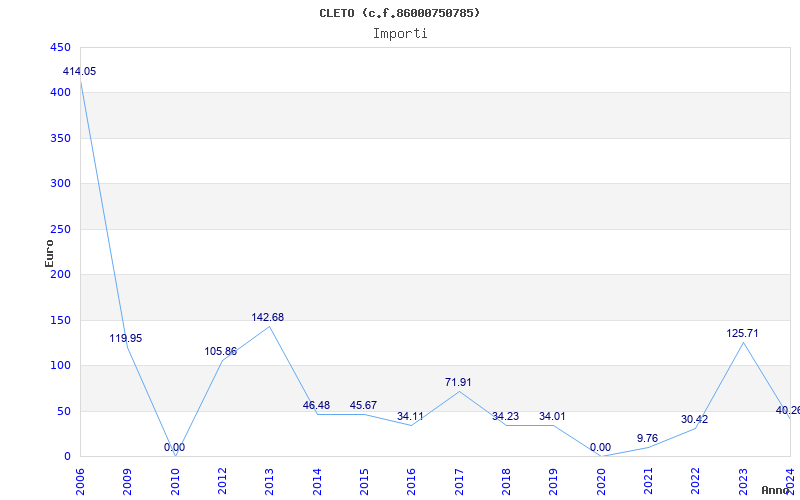The width and height of the screenshot is (800, 500).
Task: Click the 0.00 label above 2020
Action: pyautogui.click(x=601, y=447)
